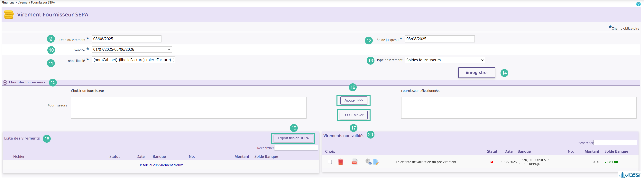Open the Type de virement dropdown
This screenshot has height=181, width=644.
445,60
